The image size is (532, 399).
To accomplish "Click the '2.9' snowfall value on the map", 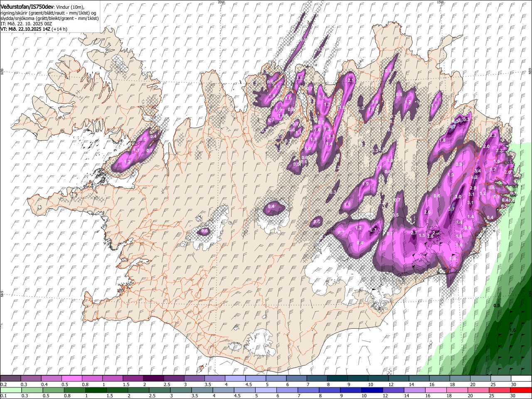I will 473,188.
